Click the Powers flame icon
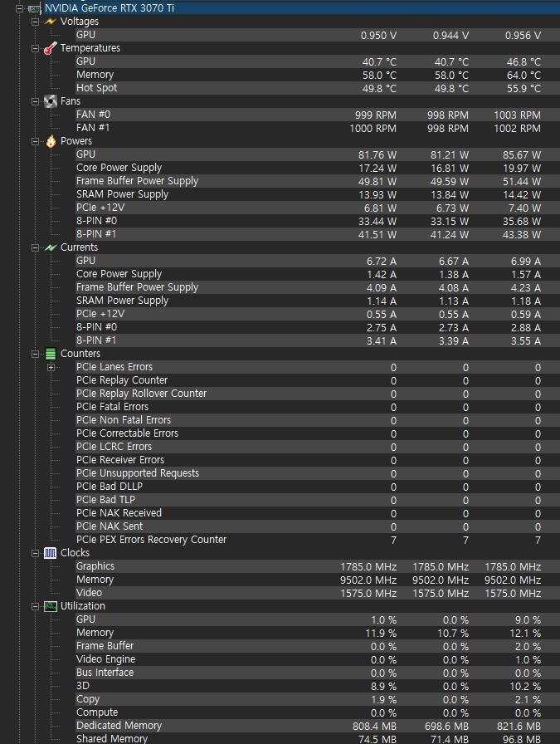Screen dimensions: 560x744 [51, 141]
